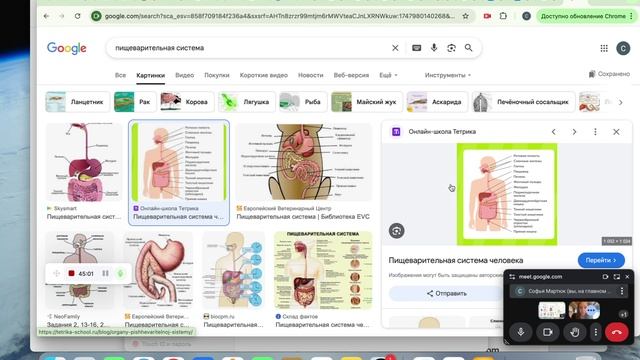Go back with the browser back arrow
Image resolution: width=640 pixels, height=360 pixels.
[x=47, y=16]
